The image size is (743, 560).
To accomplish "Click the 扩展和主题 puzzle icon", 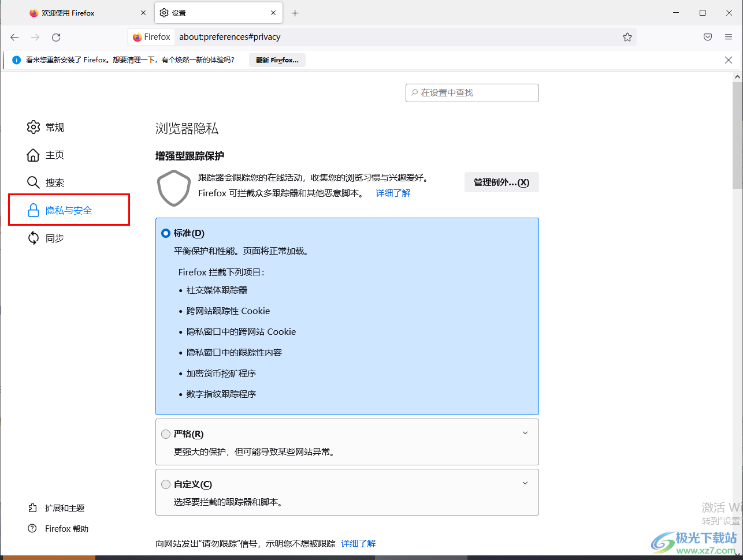I will click(32, 507).
